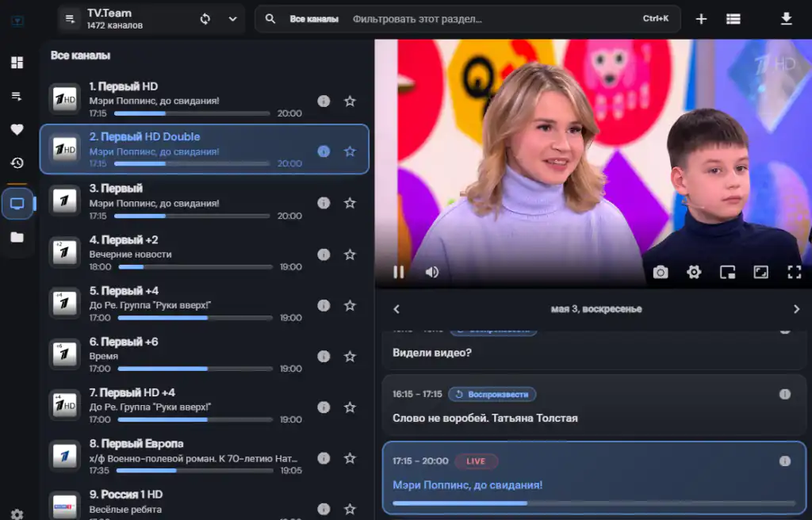
Task: Show info for 8. Первый Европа channel
Action: pyautogui.click(x=324, y=458)
